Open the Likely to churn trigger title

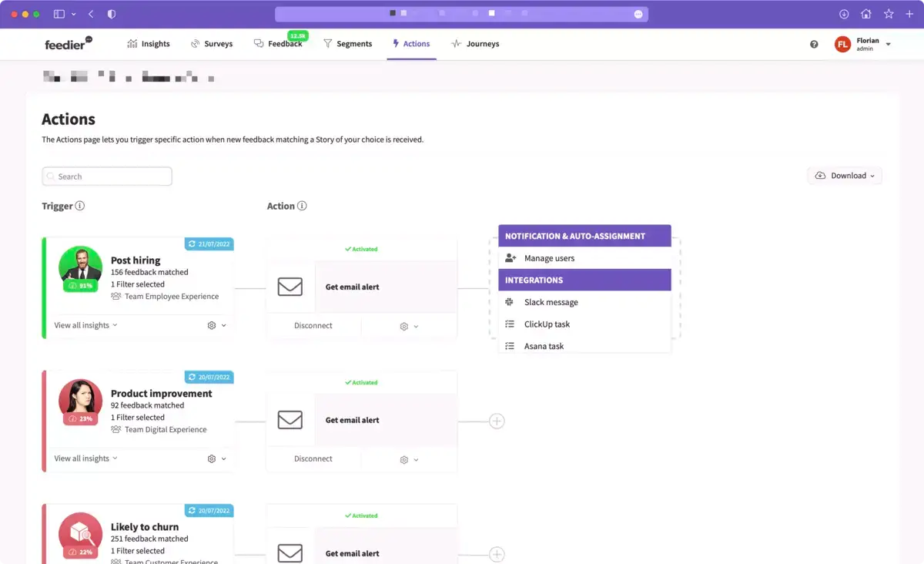pos(145,527)
